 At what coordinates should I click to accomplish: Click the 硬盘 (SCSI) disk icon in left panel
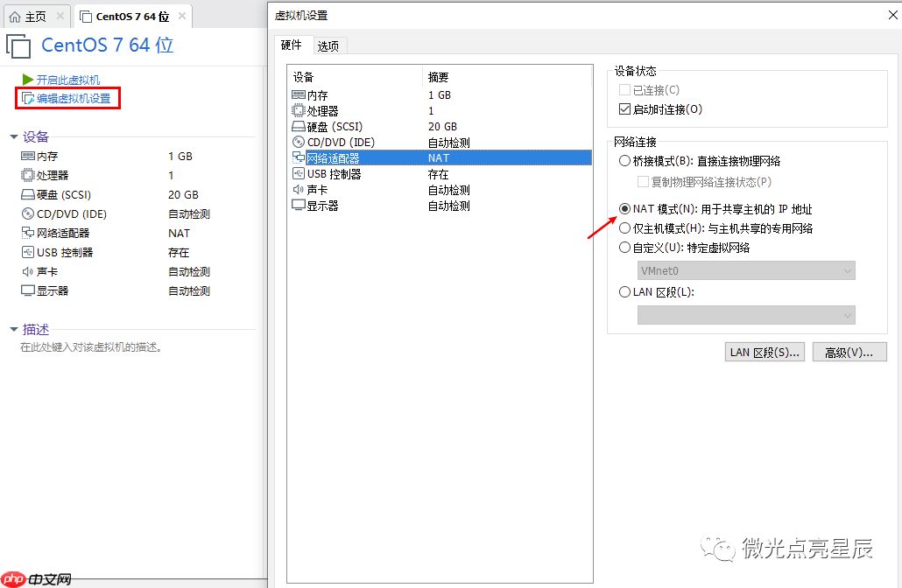click(x=28, y=194)
